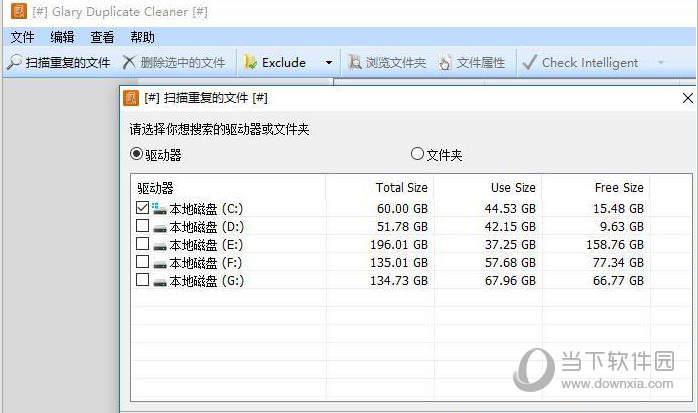Open the Exclude dropdown arrow
The image size is (698, 413).
(329, 62)
